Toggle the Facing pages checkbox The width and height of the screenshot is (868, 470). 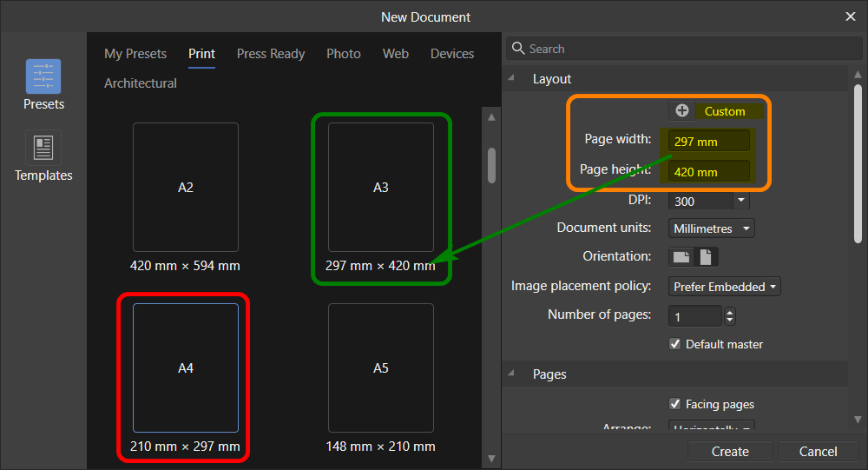click(x=675, y=404)
